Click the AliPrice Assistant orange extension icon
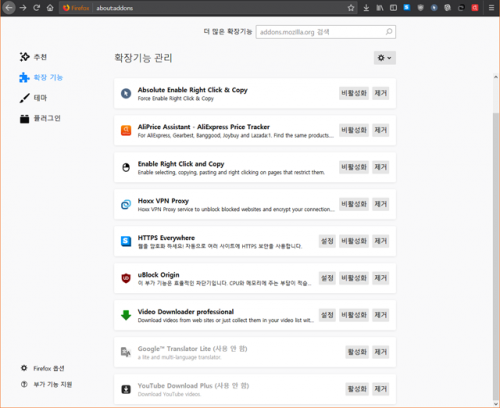This screenshot has height=408, width=500. click(126, 130)
